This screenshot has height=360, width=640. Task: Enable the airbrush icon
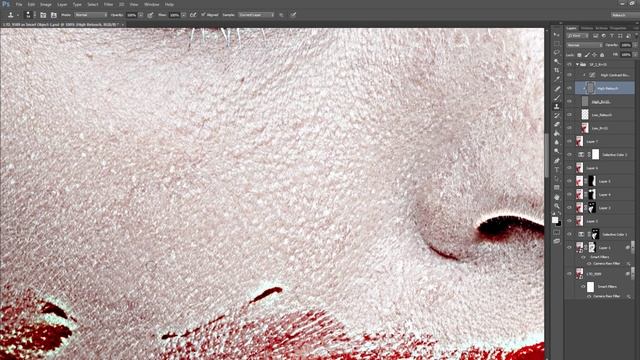(193, 15)
